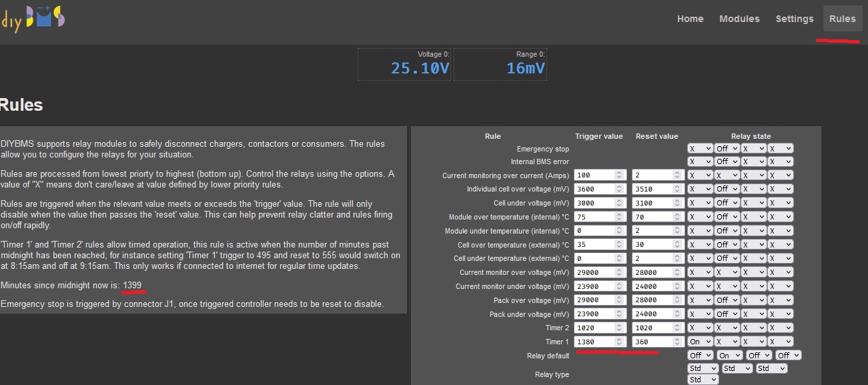The image size is (868, 385).
Task: Click spinner in Pack over voltage trigger field
Action: tap(620, 300)
